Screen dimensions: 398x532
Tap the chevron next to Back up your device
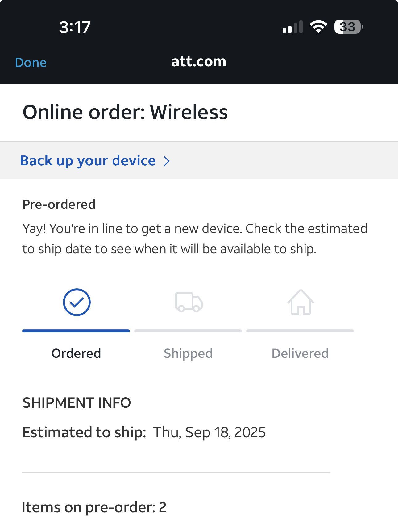tap(167, 161)
